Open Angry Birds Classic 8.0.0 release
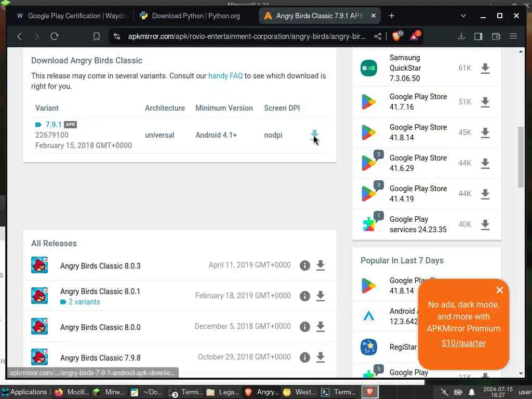The image size is (532, 399). (100, 327)
